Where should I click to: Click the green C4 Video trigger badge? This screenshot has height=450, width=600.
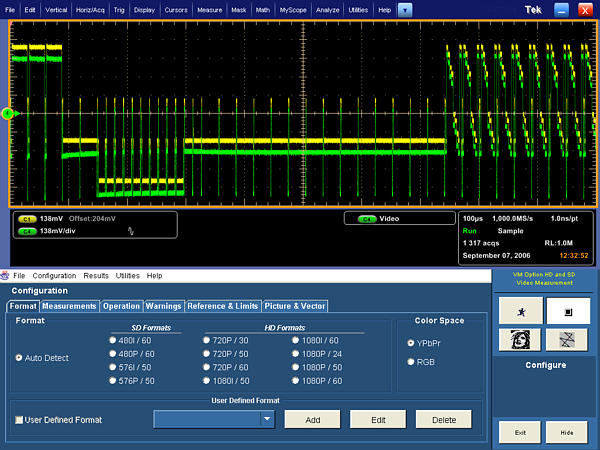pos(366,218)
